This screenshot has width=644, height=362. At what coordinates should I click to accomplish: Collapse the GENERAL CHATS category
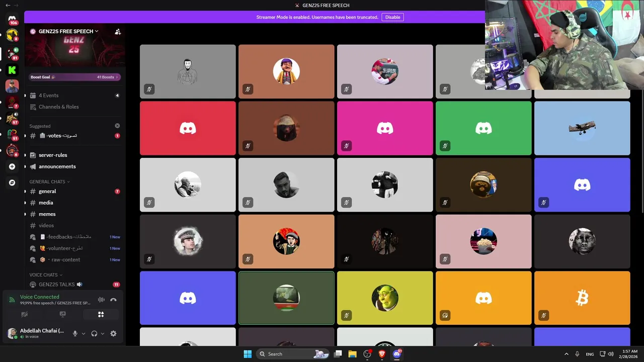point(49,182)
